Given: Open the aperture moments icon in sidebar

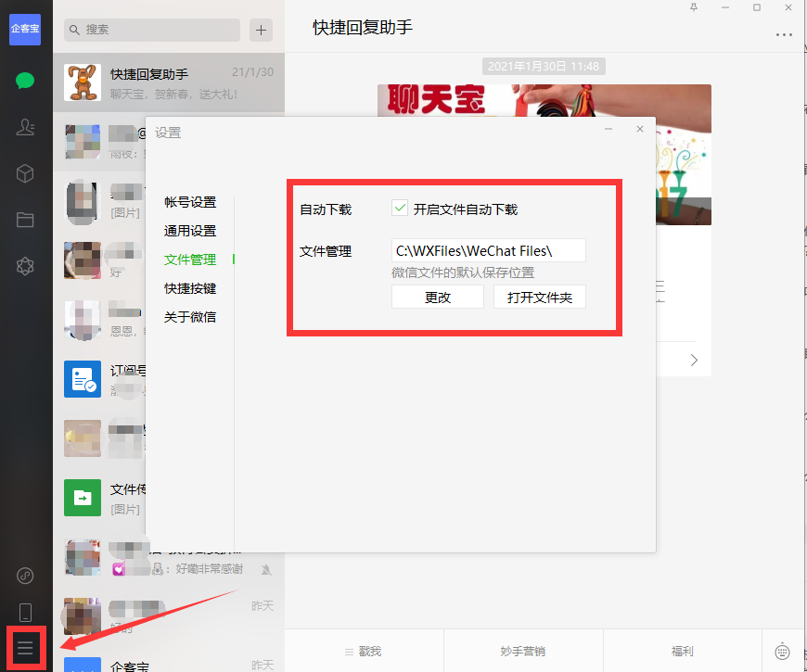Looking at the screenshot, I should pos(25,266).
